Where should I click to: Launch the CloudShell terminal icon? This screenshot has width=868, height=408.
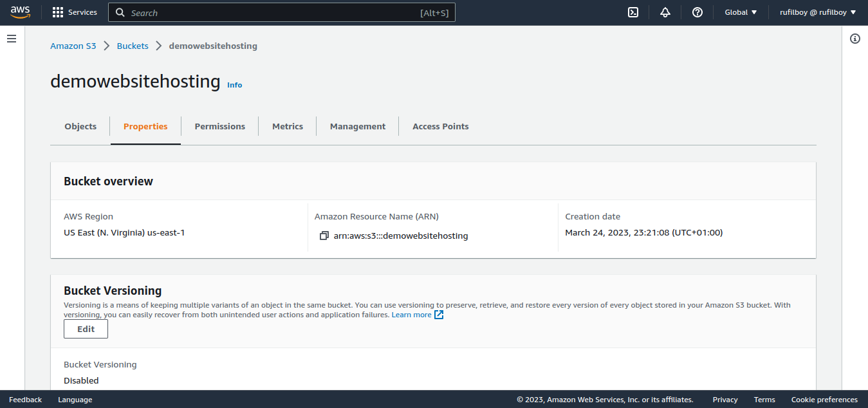(x=633, y=12)
